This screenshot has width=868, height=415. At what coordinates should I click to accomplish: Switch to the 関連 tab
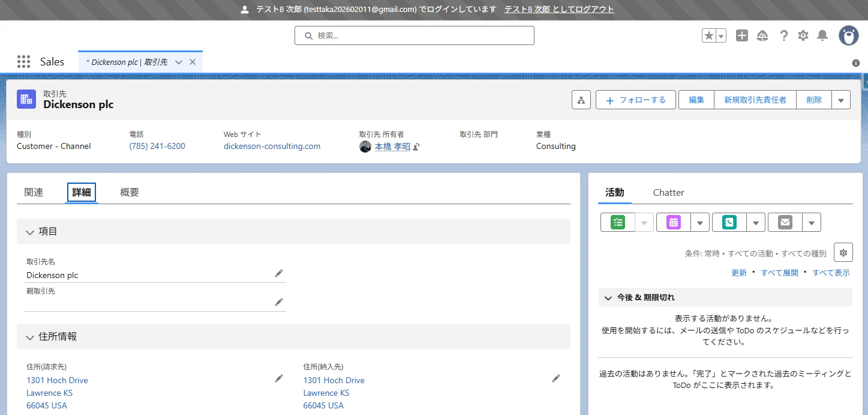(34, 192)
